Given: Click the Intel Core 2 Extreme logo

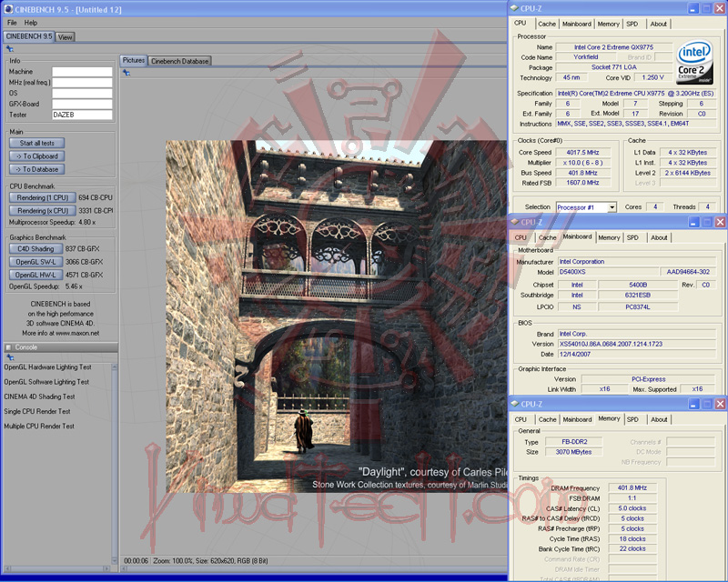Looking at the screenshot, I should coord(694,63).
